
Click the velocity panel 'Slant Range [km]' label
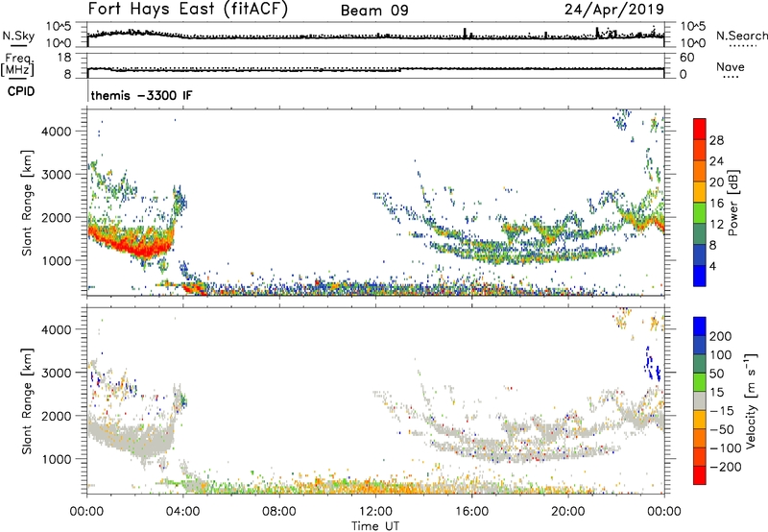tap(27, 400)
